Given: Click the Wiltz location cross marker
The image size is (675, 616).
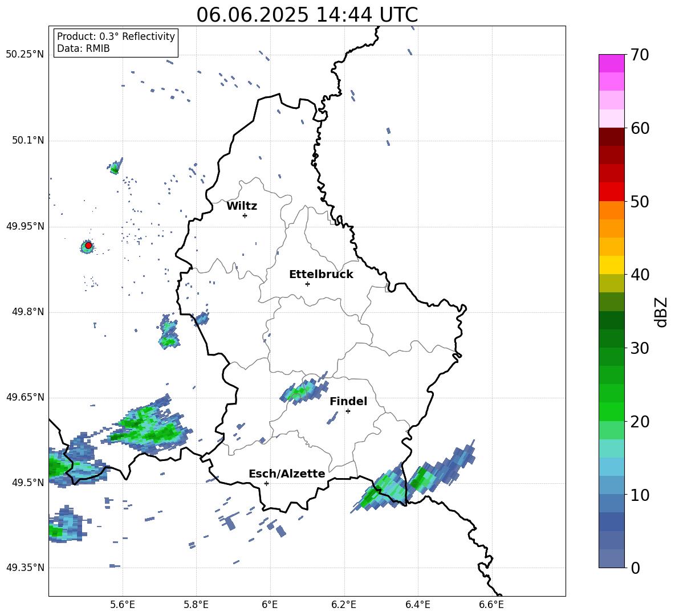Looking at the screenshot, I should tap(245, 215).
